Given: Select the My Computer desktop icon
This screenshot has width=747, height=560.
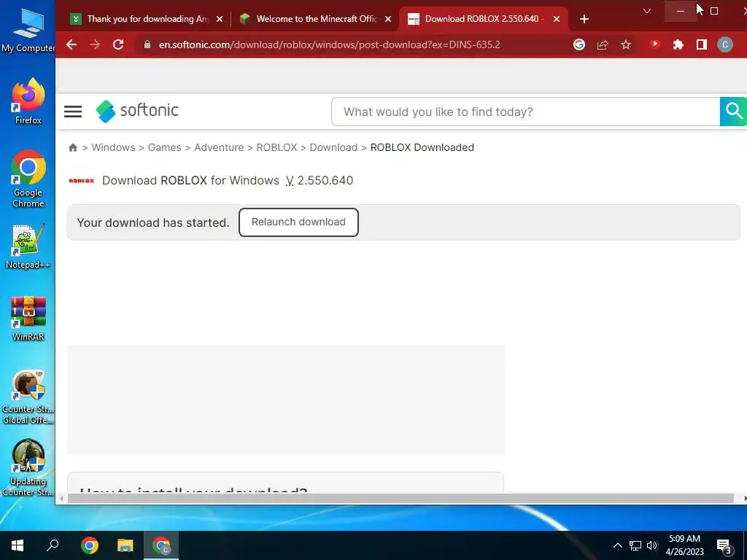Looking at the screenshot, I should pos(28,29).
